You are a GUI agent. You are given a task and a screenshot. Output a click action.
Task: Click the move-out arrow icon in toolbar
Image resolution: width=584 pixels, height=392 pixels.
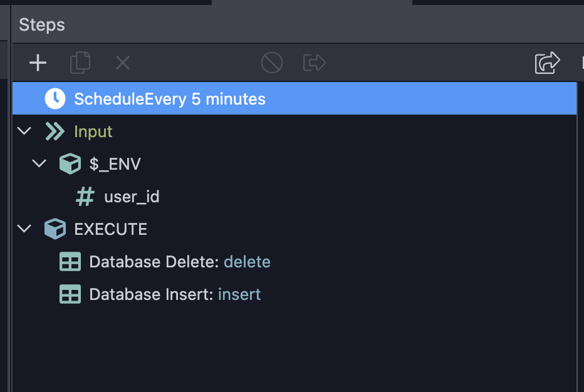click(315, 63)
